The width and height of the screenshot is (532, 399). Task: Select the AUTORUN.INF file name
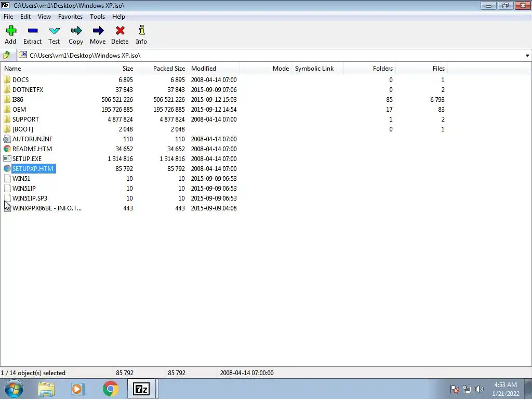point(33,139)
